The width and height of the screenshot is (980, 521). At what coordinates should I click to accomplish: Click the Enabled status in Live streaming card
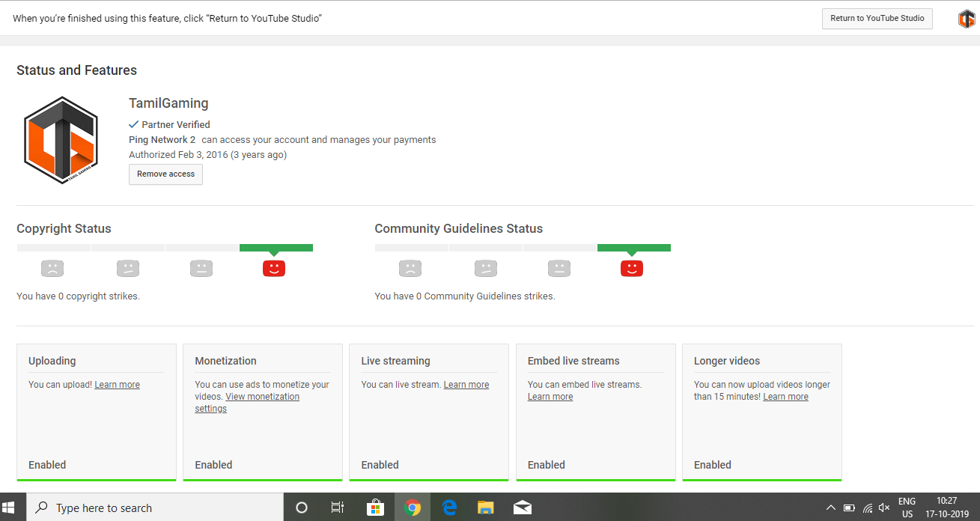(380, 465)
